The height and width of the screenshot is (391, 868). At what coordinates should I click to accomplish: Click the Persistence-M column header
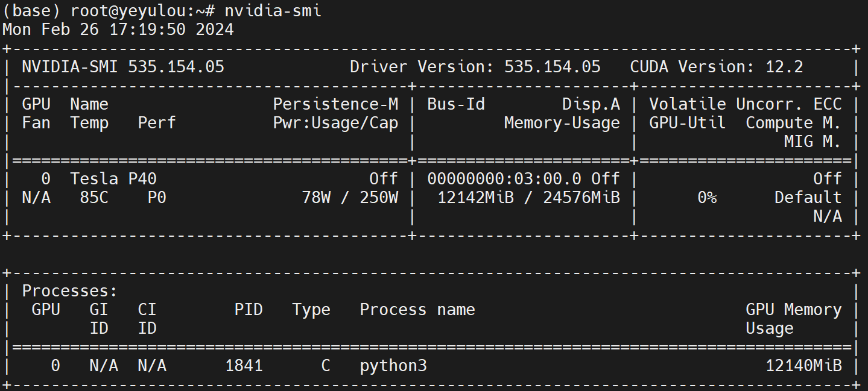335,104
